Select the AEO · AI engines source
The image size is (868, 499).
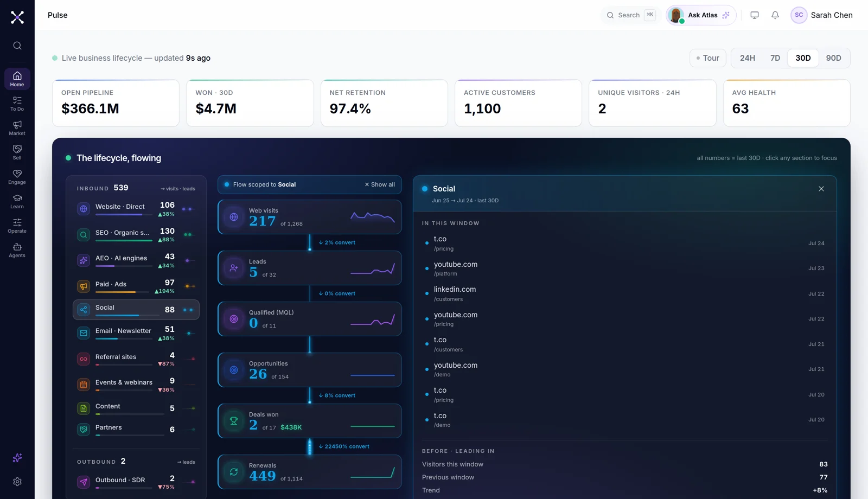click(136, 260)
